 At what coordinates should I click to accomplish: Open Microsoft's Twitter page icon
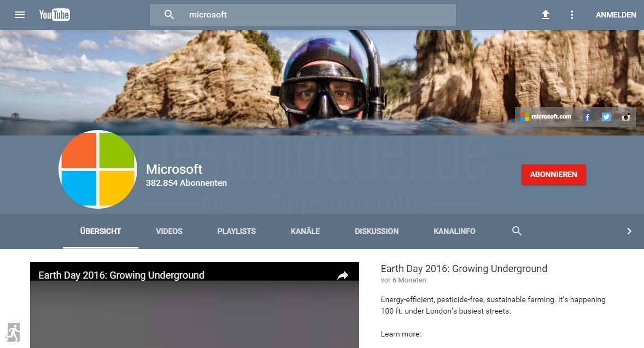pyautogui.click(x=606, y=117)
